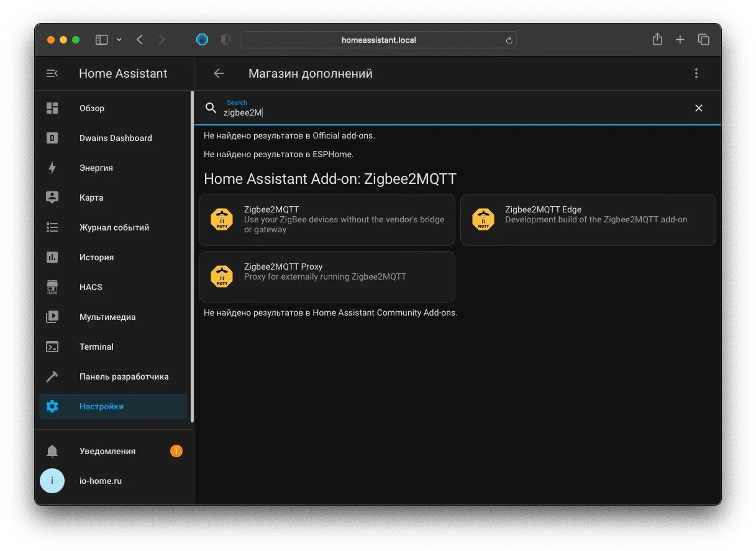This screenshot has height=551, width=756.
Task: Click the Zigbee2MQTT Proxy bee icon
Action: click(x=222, y=276)
